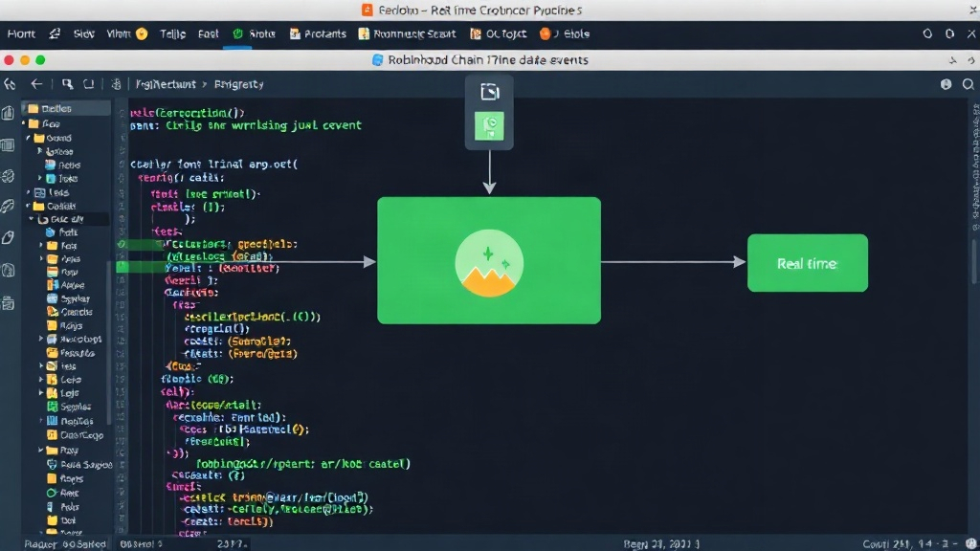
Task: Click the icon right after the Hont menu
Action: [55, 33]
